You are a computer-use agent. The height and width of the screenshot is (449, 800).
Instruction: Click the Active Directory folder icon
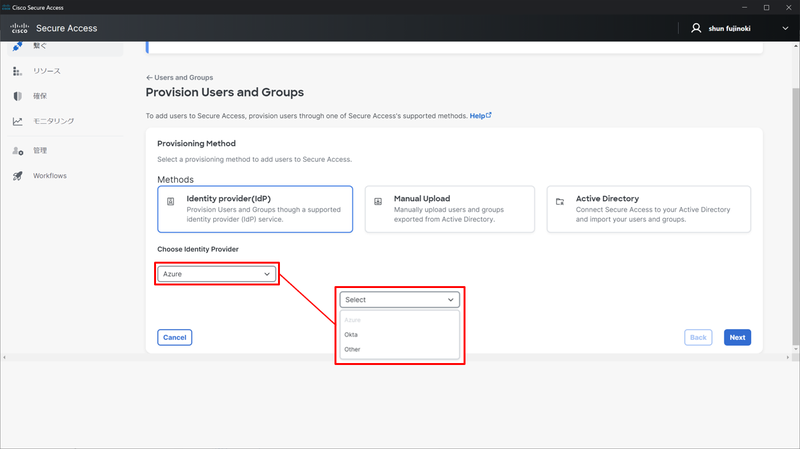(560, 202)
